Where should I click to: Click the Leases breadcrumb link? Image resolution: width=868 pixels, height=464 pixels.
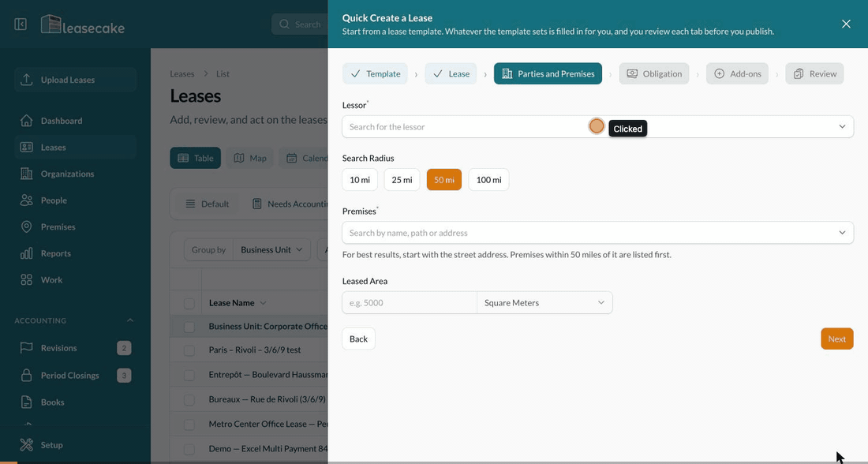pyautogui.click(x=182, y=73)
